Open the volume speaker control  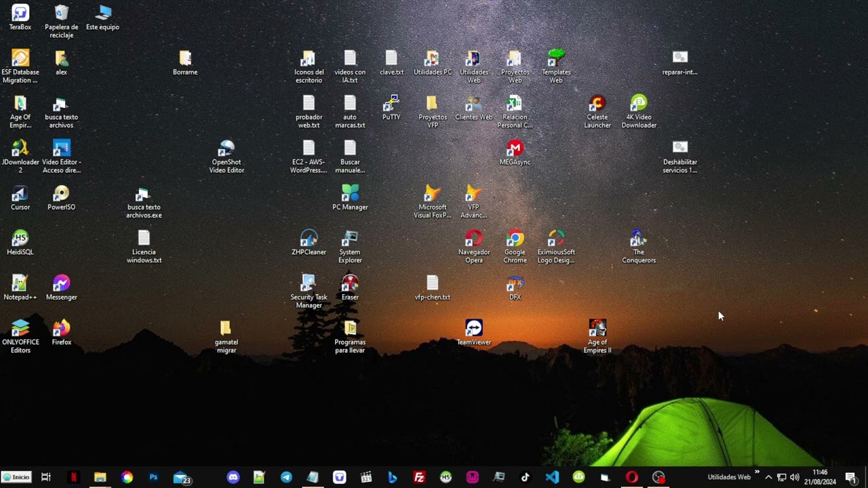(794, 477)
